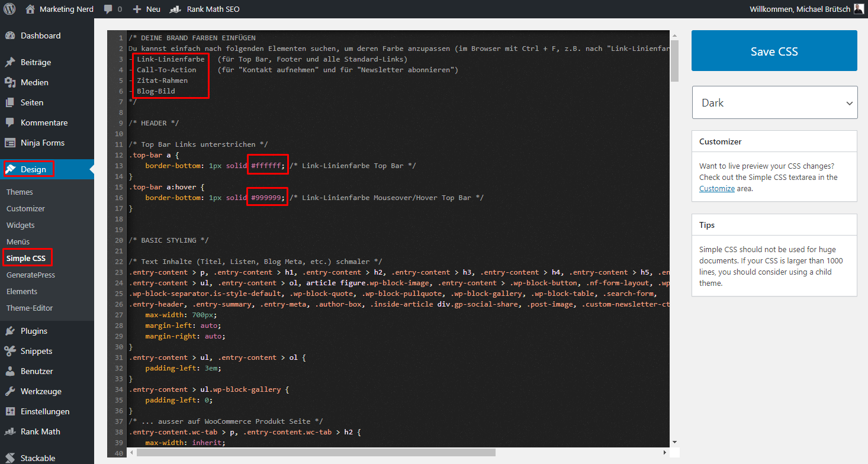868x464 pixels.
Task: Click the editor scrollbar down arrow
Action: coord(674,442)
